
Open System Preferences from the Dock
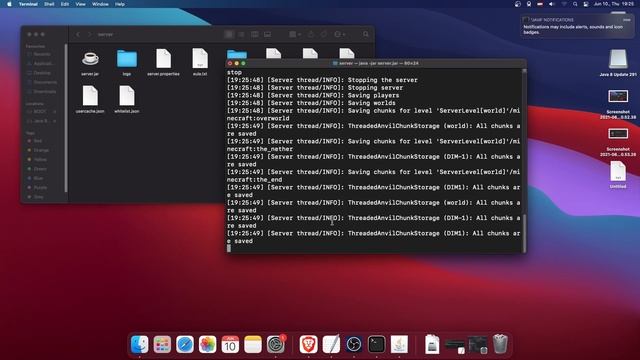tap(276, 344)
